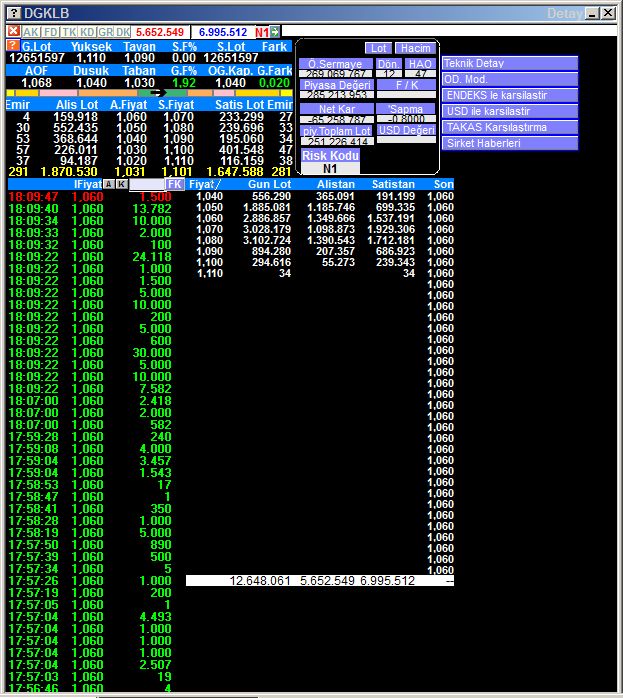Click the help icon in the DGKLB title bar
623x698 pixels.
pos(14,13)
